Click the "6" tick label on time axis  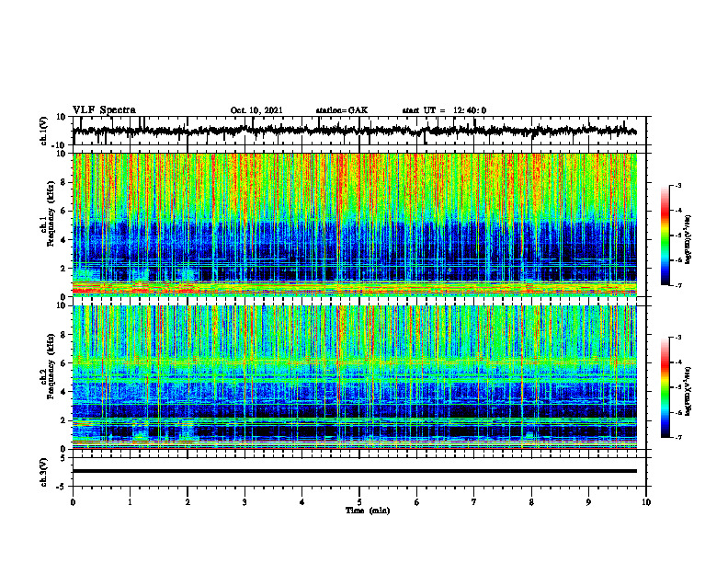tap(417, 502)
